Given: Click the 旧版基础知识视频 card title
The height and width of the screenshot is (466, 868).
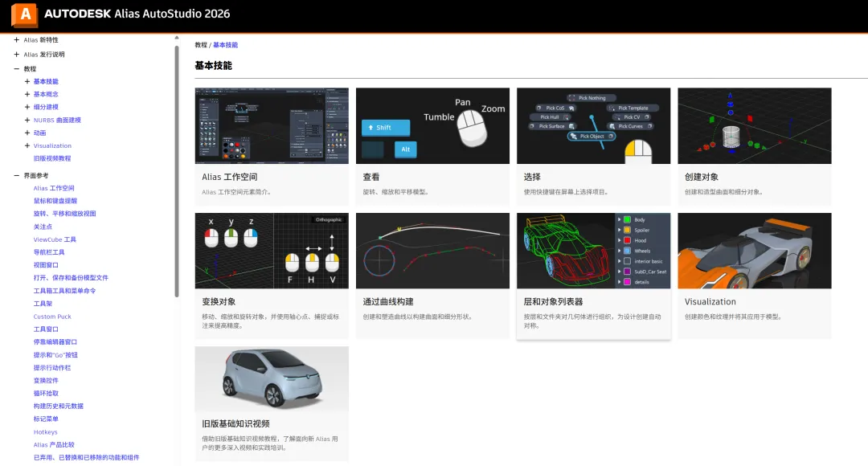Looking at the screenshot, I should [x=235, y=424].
